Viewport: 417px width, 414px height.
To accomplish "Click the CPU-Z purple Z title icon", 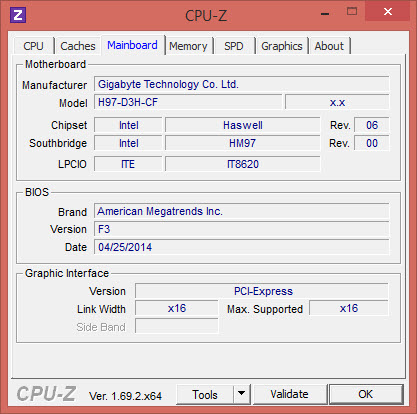I will pyautogui.click(x=18, y=15).
